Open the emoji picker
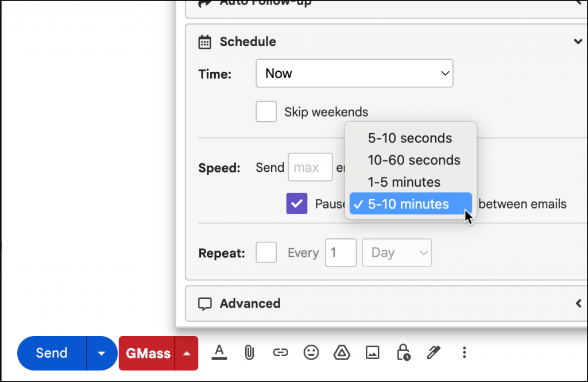588x382 pixels. tap(311, 353)
